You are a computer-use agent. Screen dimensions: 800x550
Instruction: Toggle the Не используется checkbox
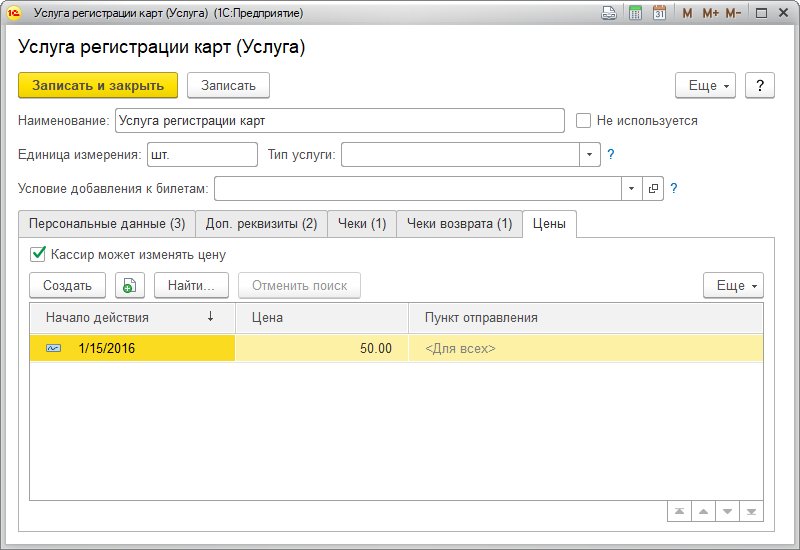[x=584, y=121]
